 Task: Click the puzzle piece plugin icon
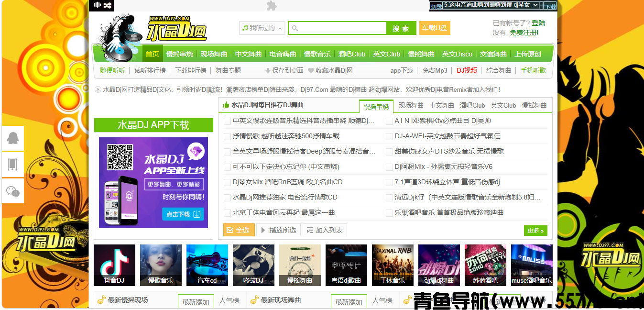(x=272, y=6)
